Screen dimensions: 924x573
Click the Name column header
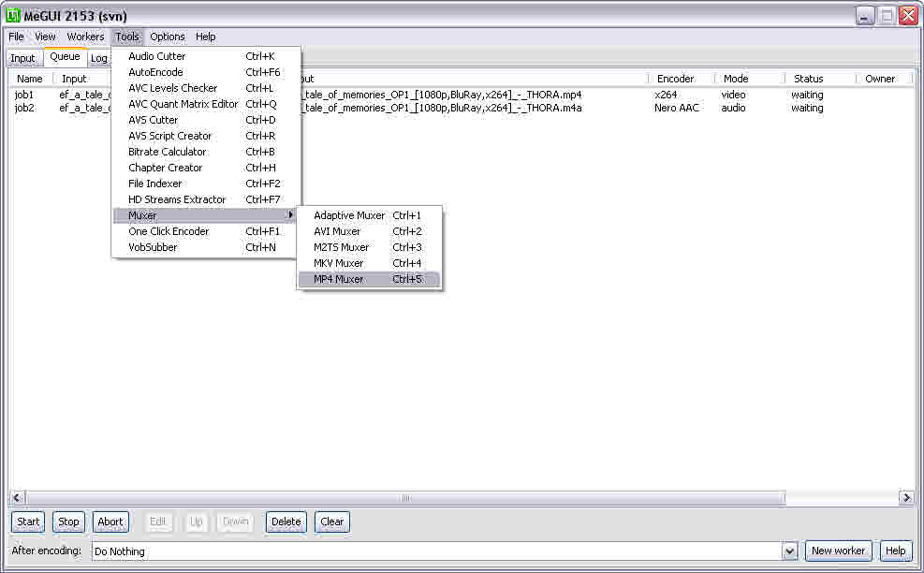(x=31, y=79)
